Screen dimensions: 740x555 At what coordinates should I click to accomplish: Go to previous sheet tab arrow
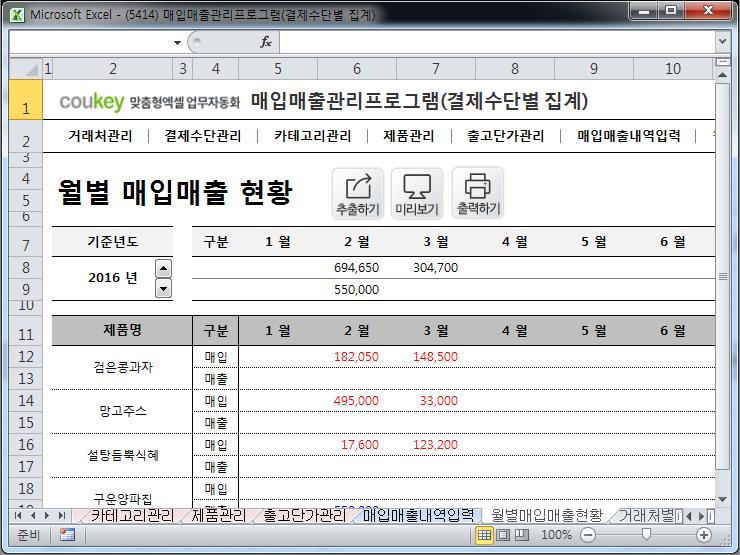[33, 515]
